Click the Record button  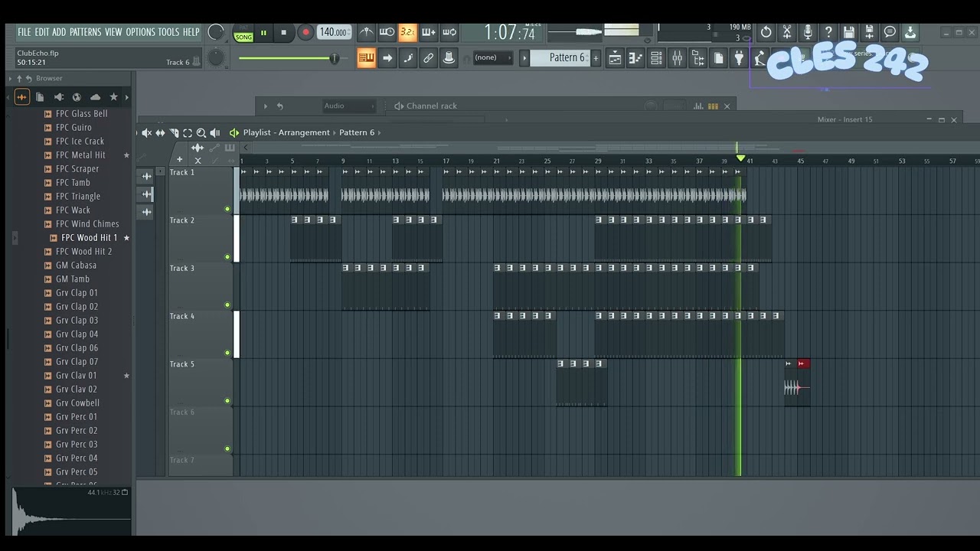[x=305, y=32]
